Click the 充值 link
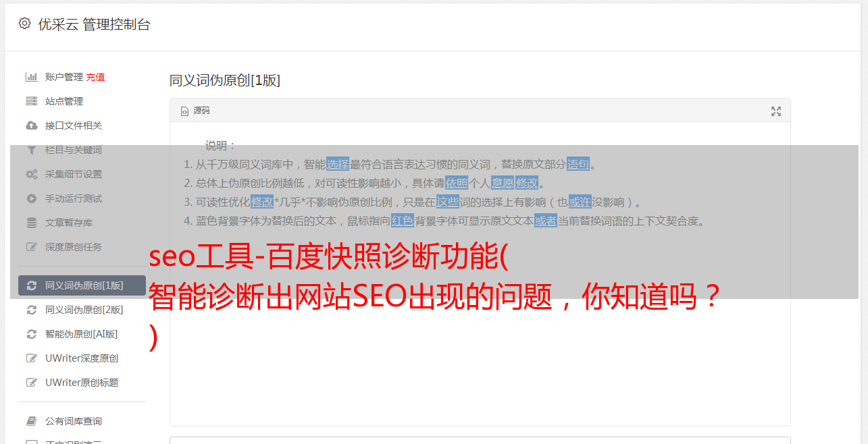This screenshot has height=444, width=868. [x=95, y=77]
